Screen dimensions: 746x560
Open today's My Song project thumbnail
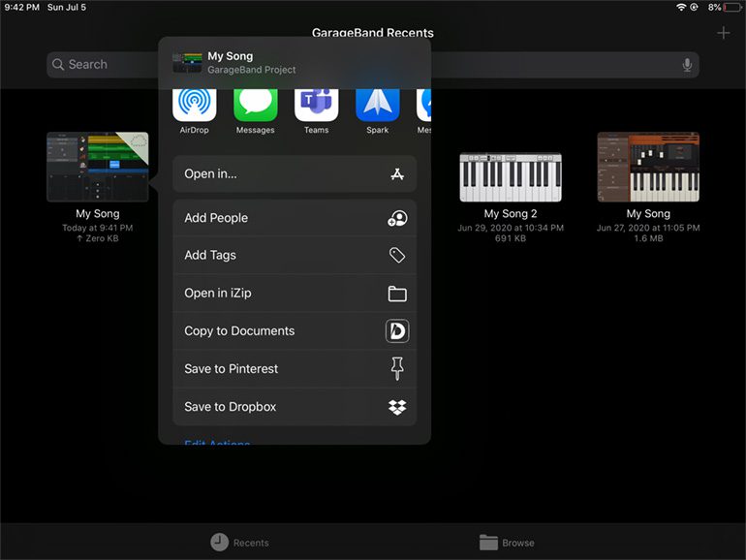pos(98,167)
